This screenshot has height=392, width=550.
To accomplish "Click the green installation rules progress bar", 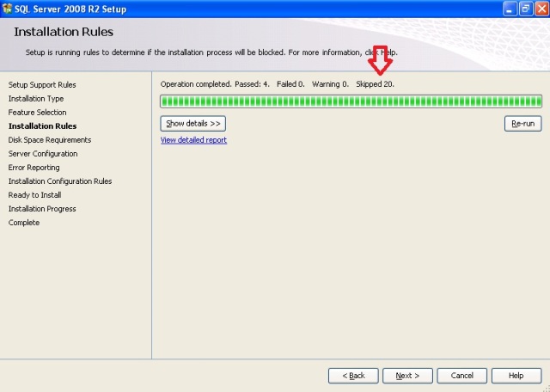I will click(351, 101).
